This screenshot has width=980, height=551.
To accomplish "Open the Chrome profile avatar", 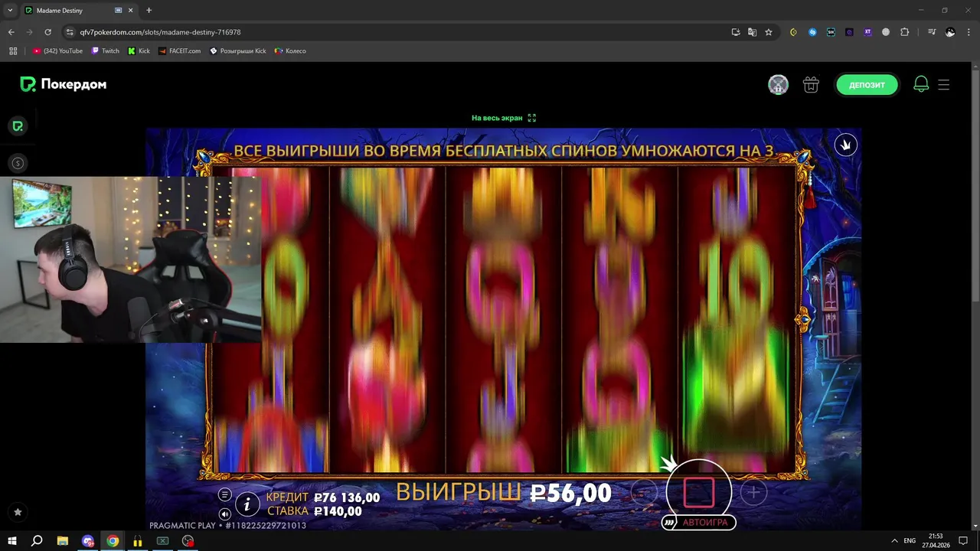I will [950, 32].
